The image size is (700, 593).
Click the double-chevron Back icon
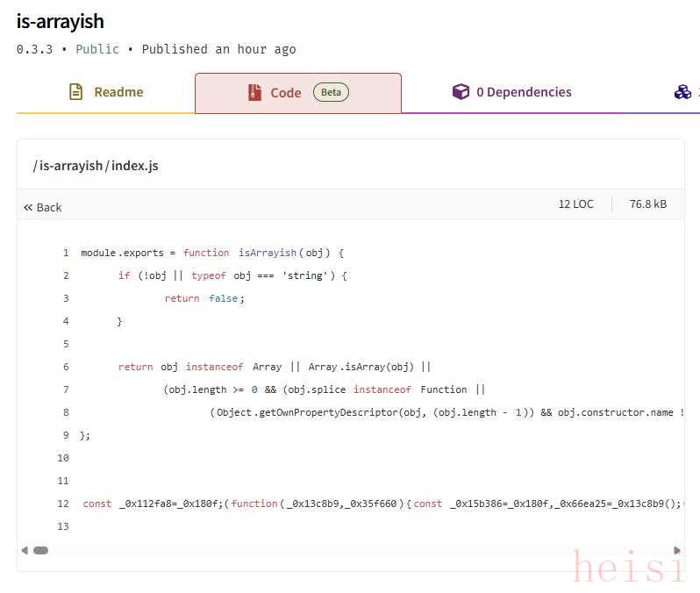(28, 208)
